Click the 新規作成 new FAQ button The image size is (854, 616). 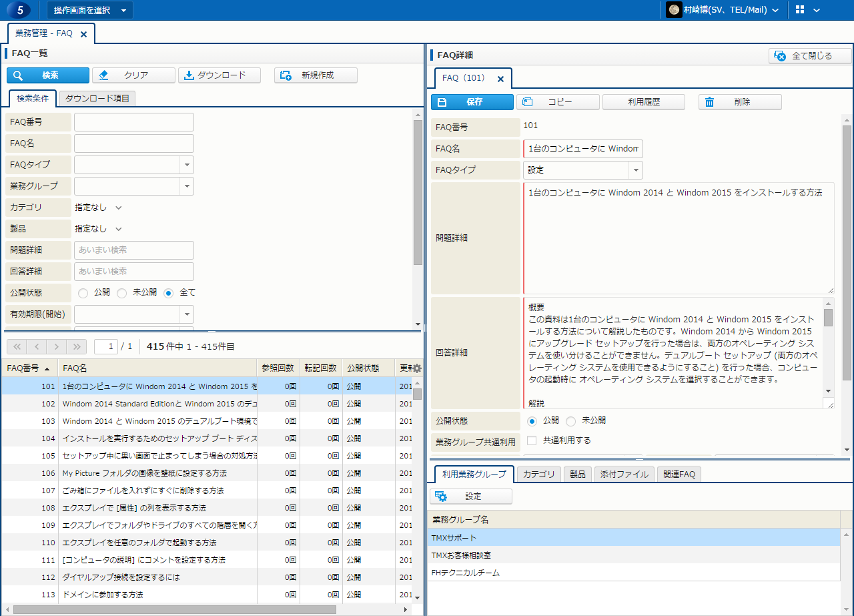click(316, 75)
